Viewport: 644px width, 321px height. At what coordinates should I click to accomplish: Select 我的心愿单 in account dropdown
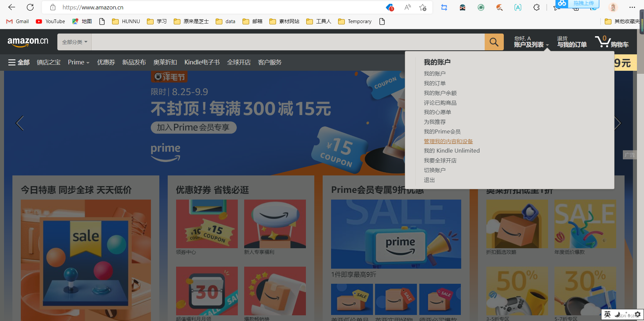tap(437, 112)
